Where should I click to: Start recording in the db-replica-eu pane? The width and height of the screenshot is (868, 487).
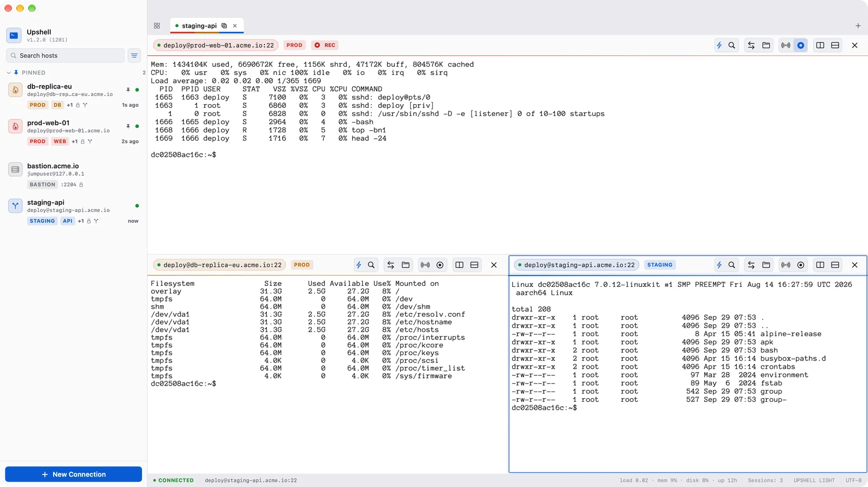point(440,265)
